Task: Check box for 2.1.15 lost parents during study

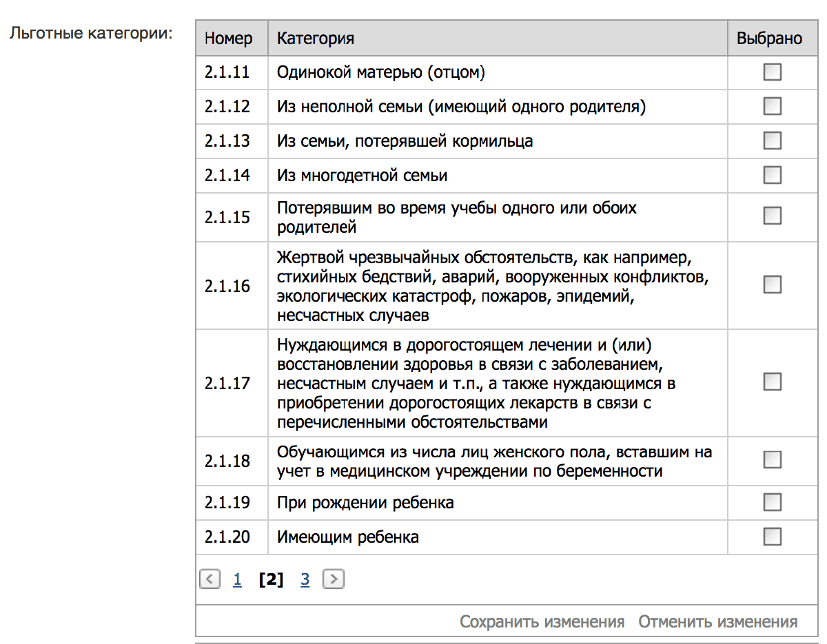Action: point(773,216)
